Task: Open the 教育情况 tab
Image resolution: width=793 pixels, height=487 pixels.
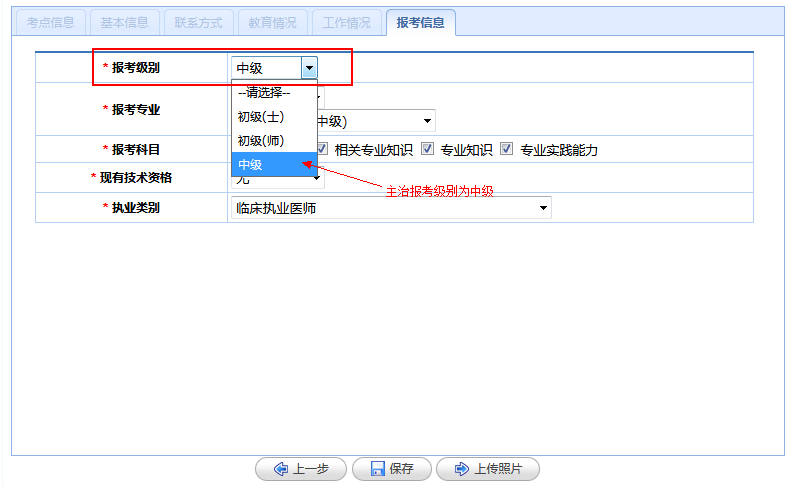Action: (x=271, y=22)
